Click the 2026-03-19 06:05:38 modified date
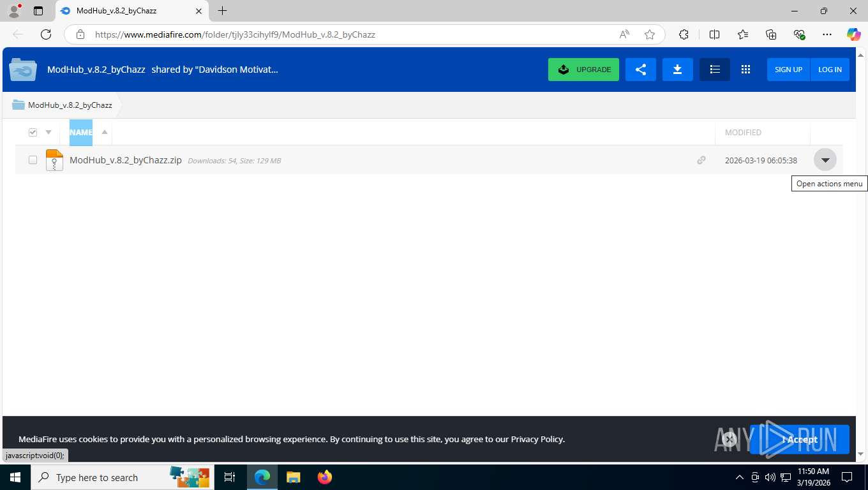 pos(761,161)
